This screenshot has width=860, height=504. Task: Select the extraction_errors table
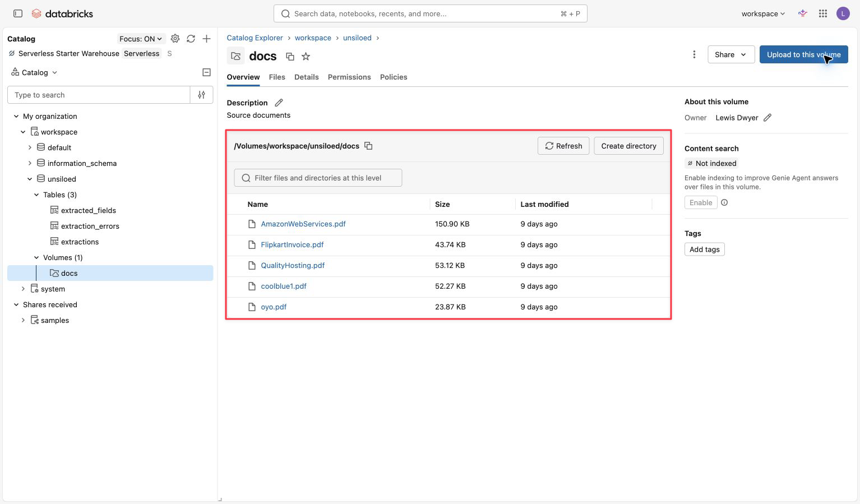90,226
